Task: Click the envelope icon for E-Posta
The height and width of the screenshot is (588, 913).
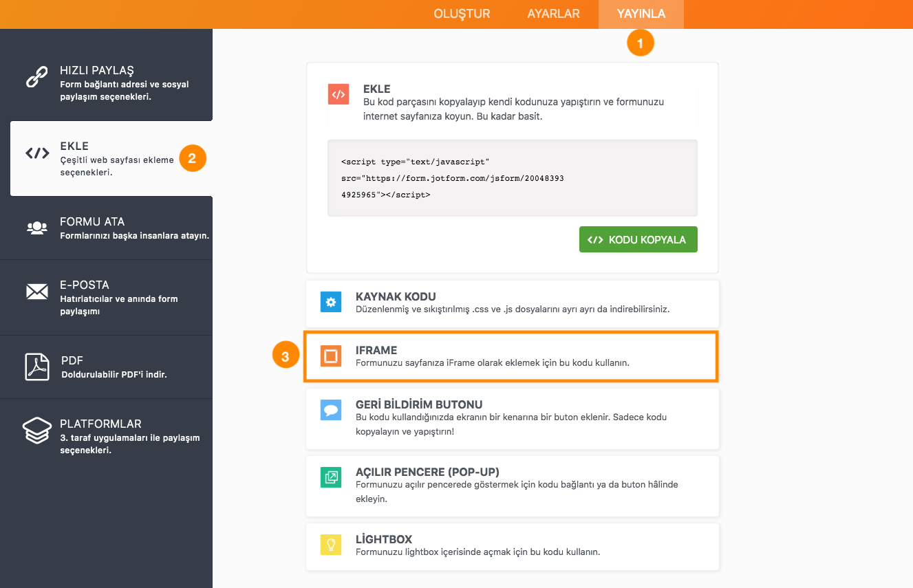Action: point(37,292)
